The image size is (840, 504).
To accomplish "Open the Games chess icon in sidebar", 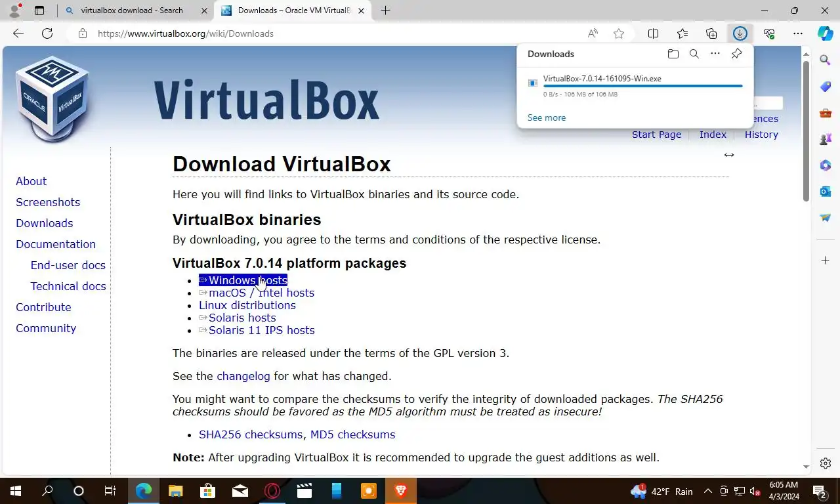I will point(826,139).
